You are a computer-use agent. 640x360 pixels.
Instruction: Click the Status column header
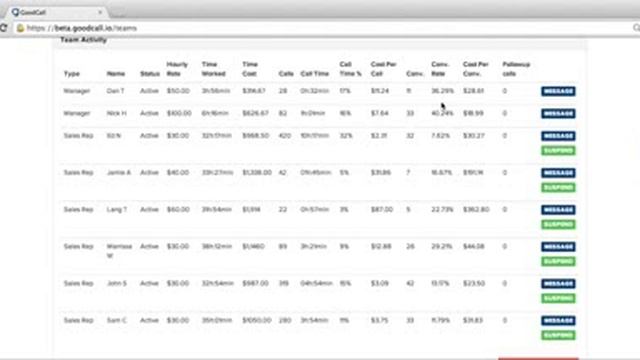[x=149, y=74]
